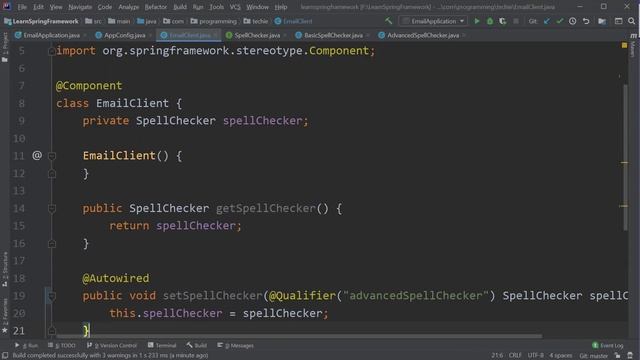
Task: Open TODO tool window at bottom
Action: [x=62, y=345]
